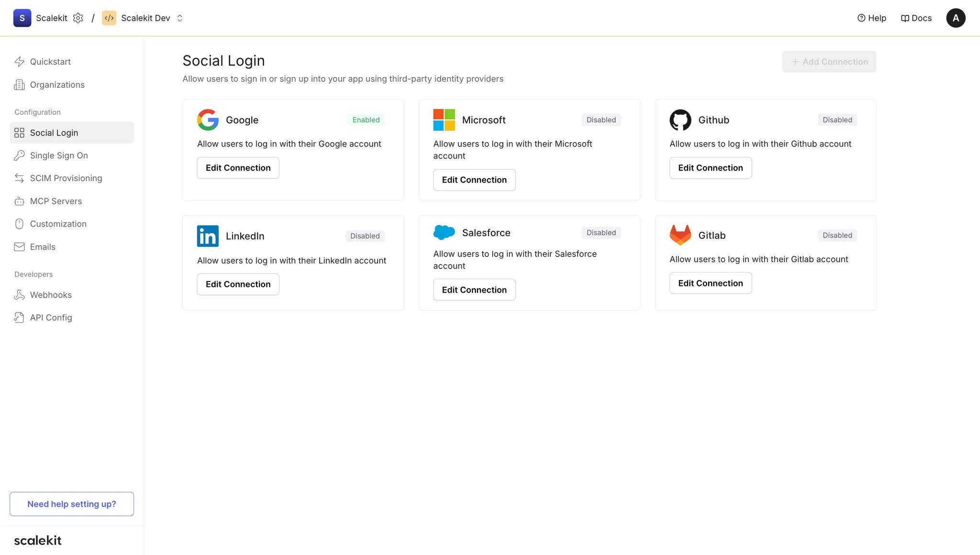
Task: Click Microsoft's Disabled status badge
Action: [x=601, y=120]
